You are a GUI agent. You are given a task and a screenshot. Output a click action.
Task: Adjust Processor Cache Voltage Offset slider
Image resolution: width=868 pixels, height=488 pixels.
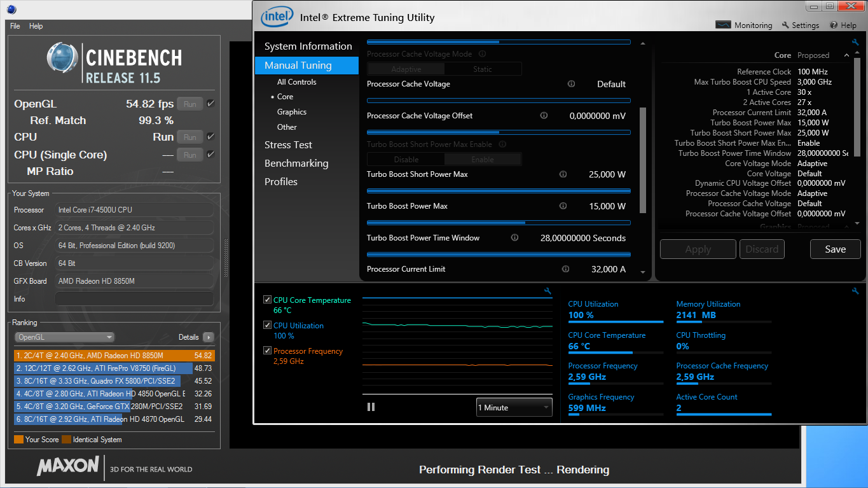coord(499,132)
